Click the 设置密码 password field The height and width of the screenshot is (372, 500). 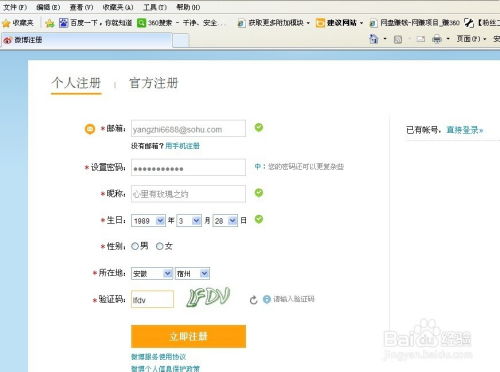pos(188,167)
